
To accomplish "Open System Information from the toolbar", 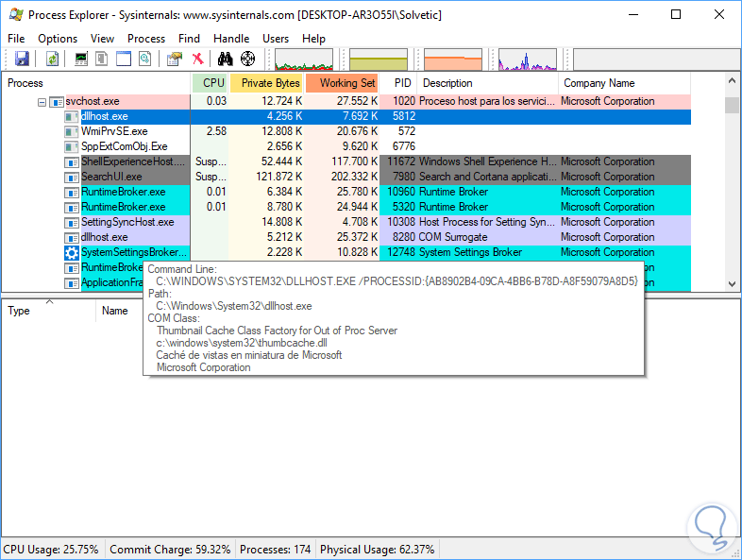I will 81,59.
